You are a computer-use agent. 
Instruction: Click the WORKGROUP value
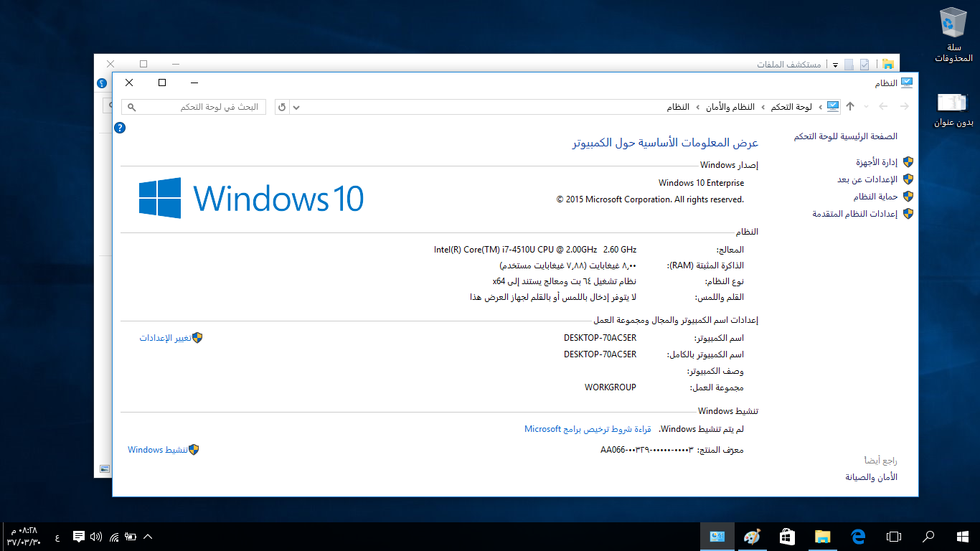611,387
